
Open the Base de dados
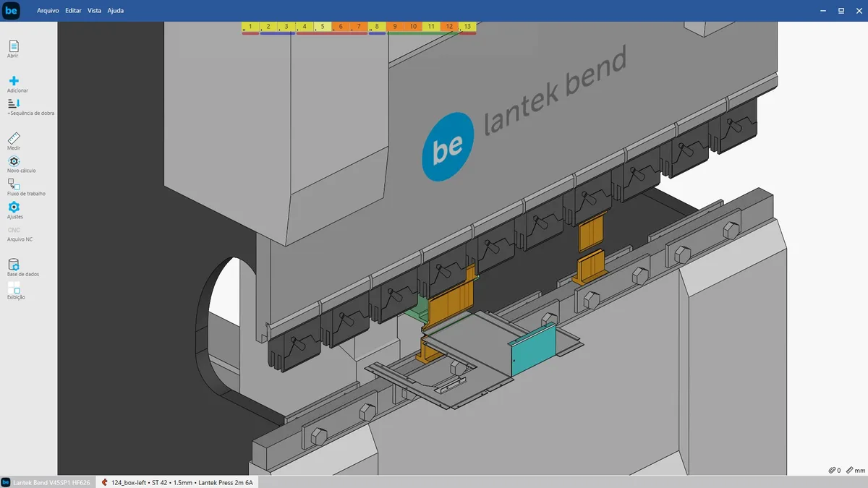[13, 265]
